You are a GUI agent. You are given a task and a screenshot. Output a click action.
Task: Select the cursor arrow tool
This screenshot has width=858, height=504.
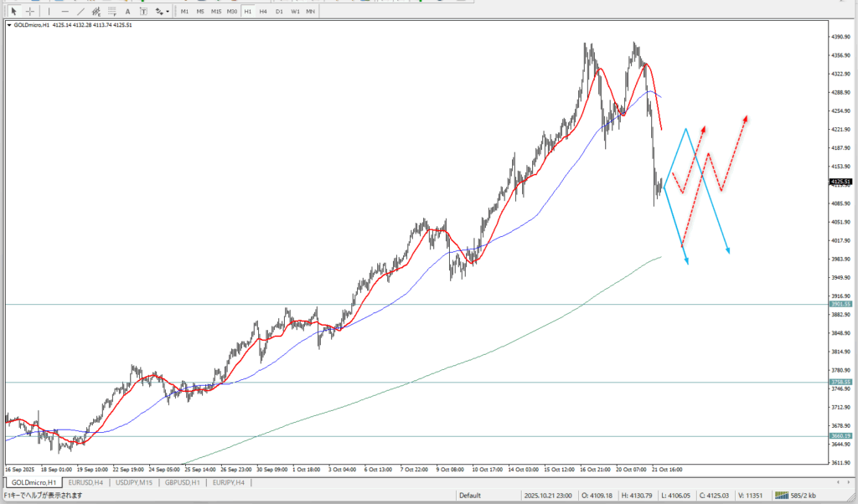coord(13,12)
